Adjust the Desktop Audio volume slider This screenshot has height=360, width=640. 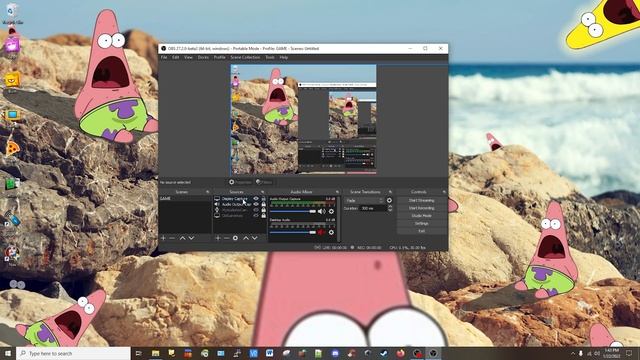pos(293,232)
